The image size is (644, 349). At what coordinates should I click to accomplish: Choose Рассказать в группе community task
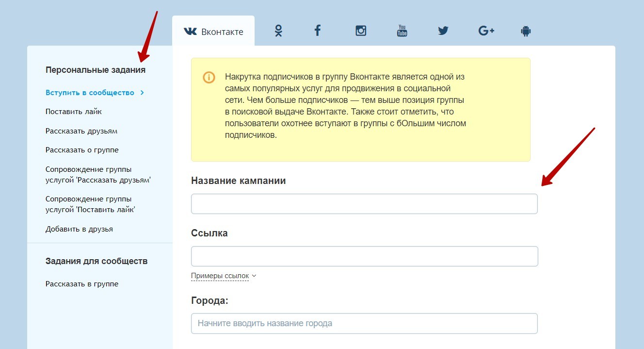pyautogui.click(x=82, y=284)
